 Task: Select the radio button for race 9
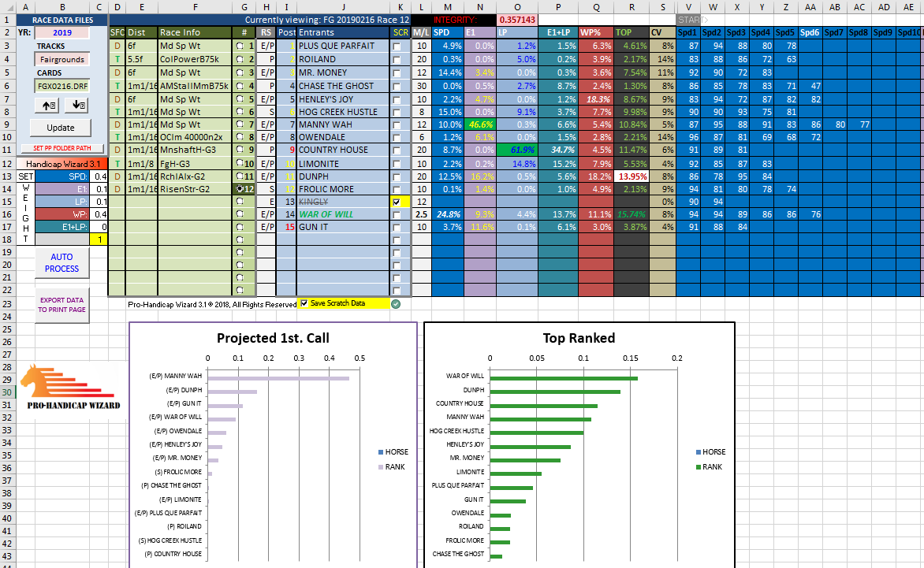point(240,150)
